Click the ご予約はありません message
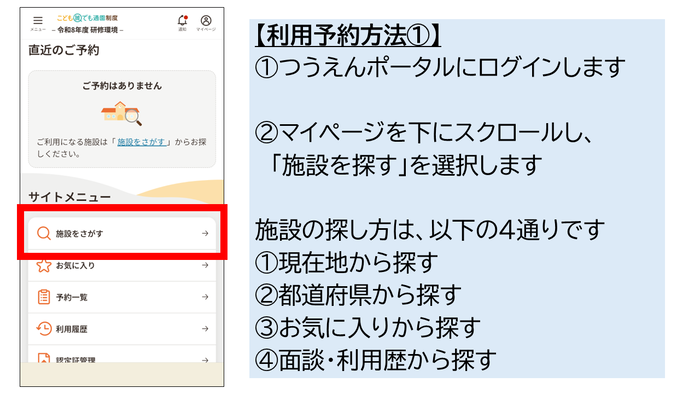Viewport: 700px width, 394px height. [x=122, y=86]
